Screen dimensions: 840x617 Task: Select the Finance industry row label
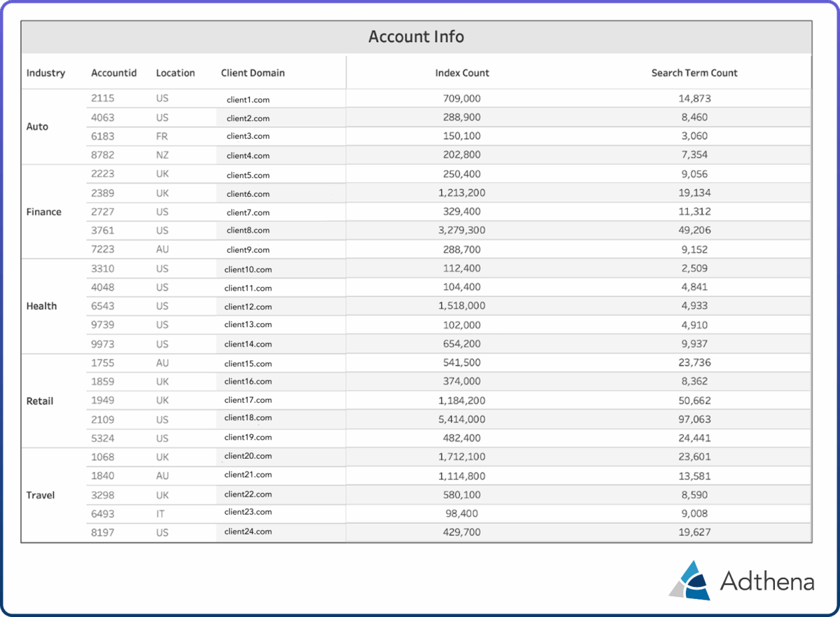click(43, 212)
